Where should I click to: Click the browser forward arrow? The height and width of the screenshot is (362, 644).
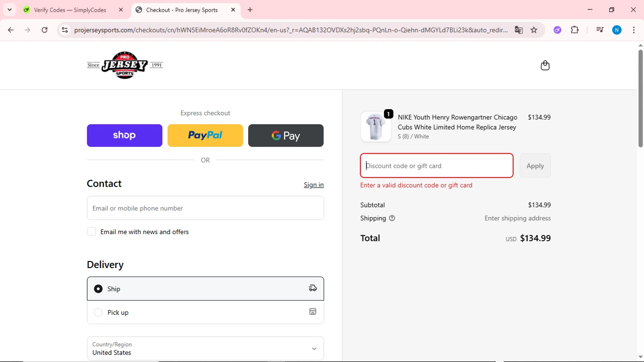point(27,30)
